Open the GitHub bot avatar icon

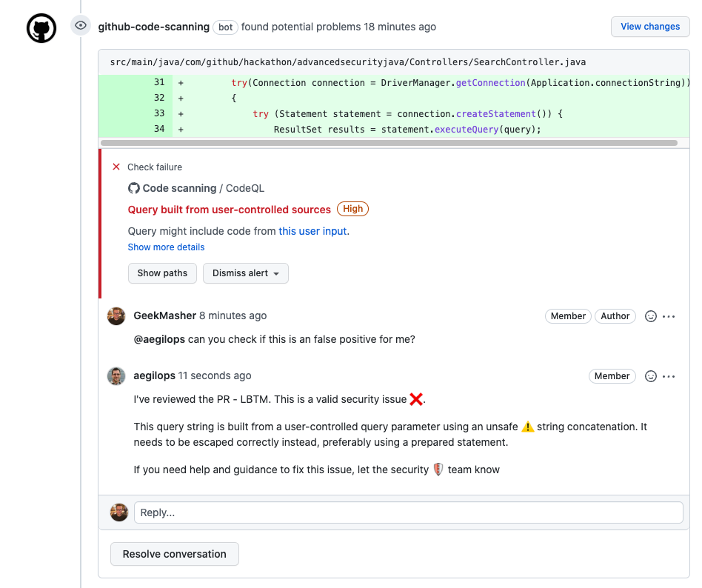click(41, 28)
